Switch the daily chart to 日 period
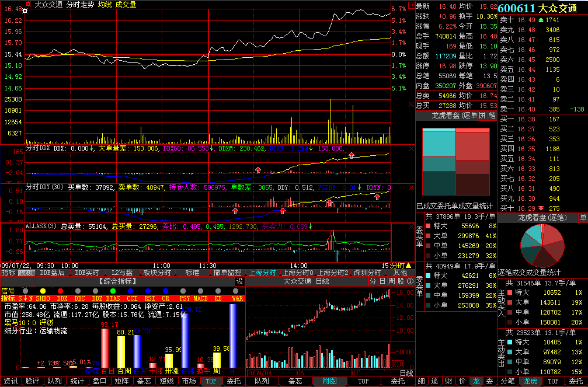 382,281
